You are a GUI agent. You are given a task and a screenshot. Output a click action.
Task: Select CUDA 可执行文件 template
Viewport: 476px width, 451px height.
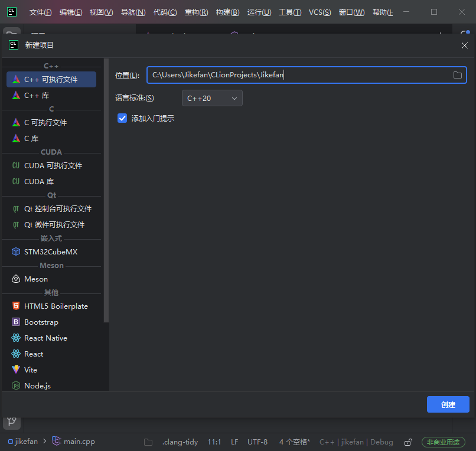pos(51,166)
